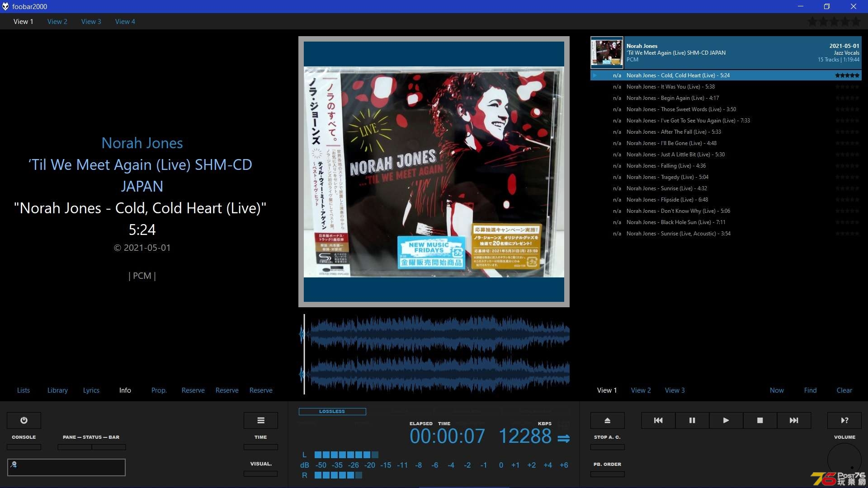The width and height of the screenshot is (868, 488).
Task: Open the Lists tab
Action: pos(24,390)
